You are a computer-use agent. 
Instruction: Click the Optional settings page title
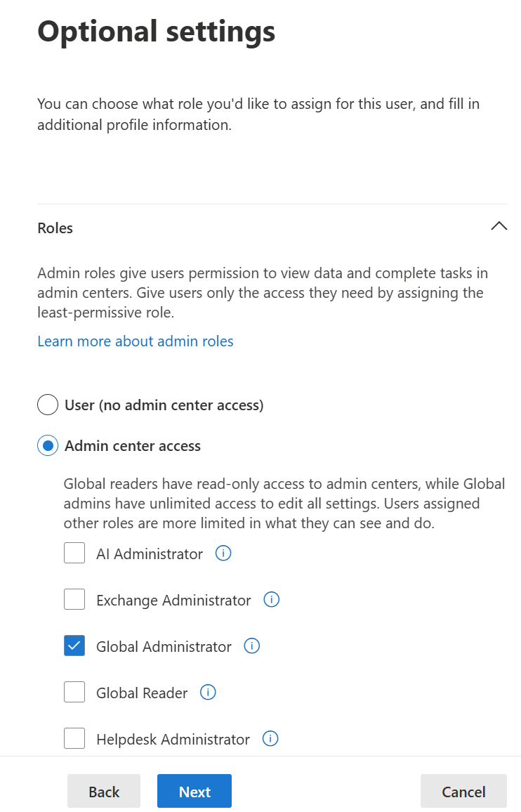point(156,32)
